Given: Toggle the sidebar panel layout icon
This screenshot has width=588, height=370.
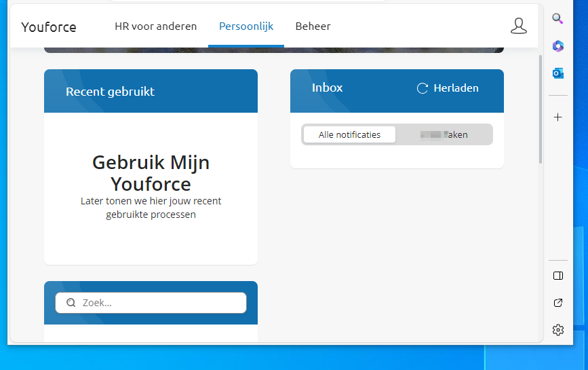Looking at the screenshot, I should (x=558, y=276).
